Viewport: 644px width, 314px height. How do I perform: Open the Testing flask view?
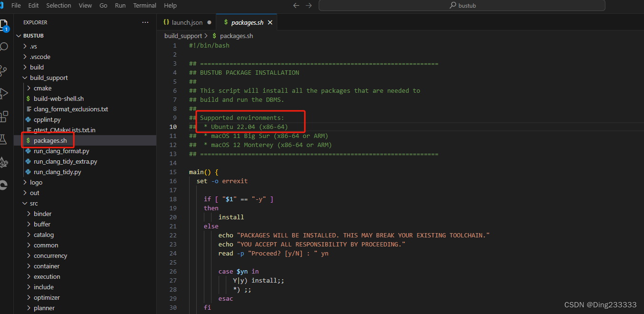3,139
